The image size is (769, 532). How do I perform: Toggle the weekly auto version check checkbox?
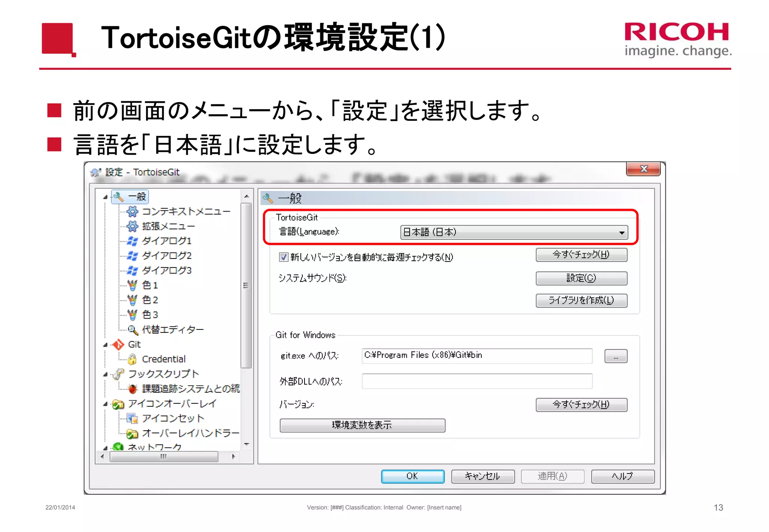click(x=283, y=257)
